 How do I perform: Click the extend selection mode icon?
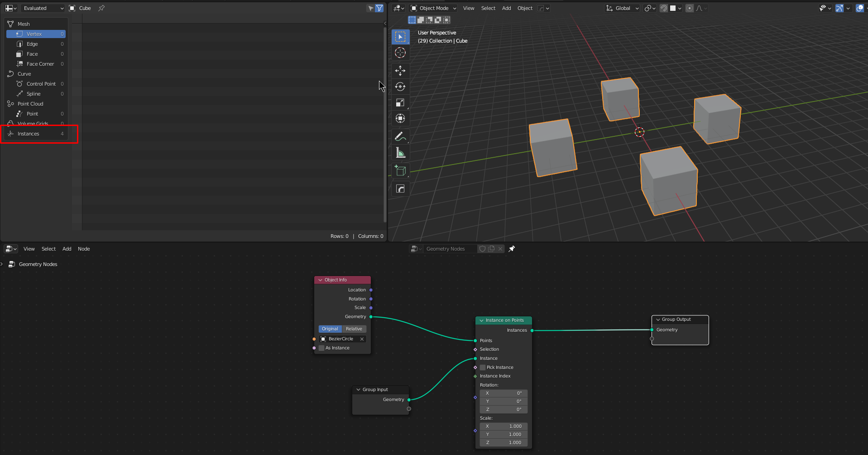(x=421, y=20)
